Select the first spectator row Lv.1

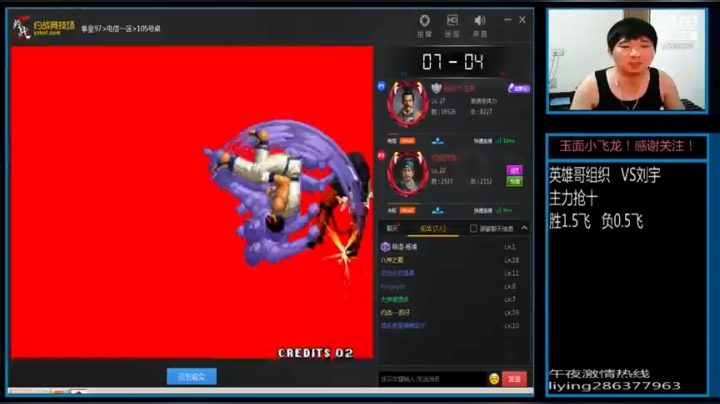452,247
